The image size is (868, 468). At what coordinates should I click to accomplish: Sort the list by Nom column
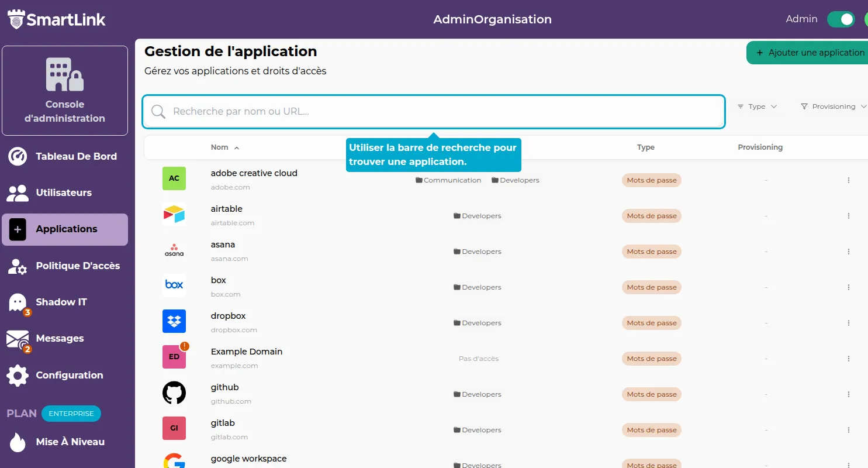click(x=225, y=147)
